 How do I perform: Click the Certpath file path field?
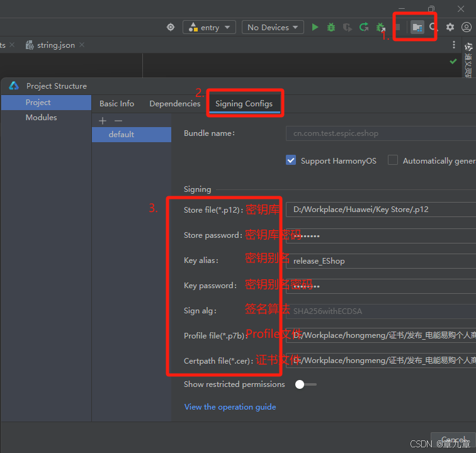381,361
